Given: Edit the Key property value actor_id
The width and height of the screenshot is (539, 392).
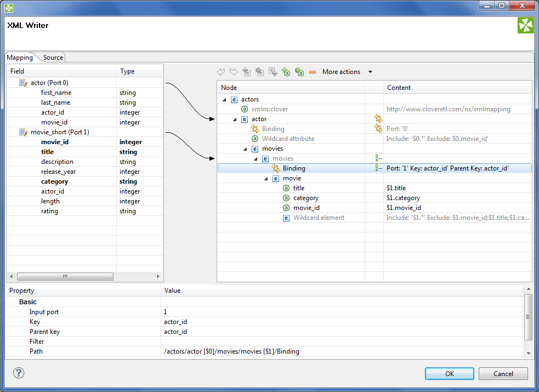Looking at the screenshot, I should click(342, 322).
